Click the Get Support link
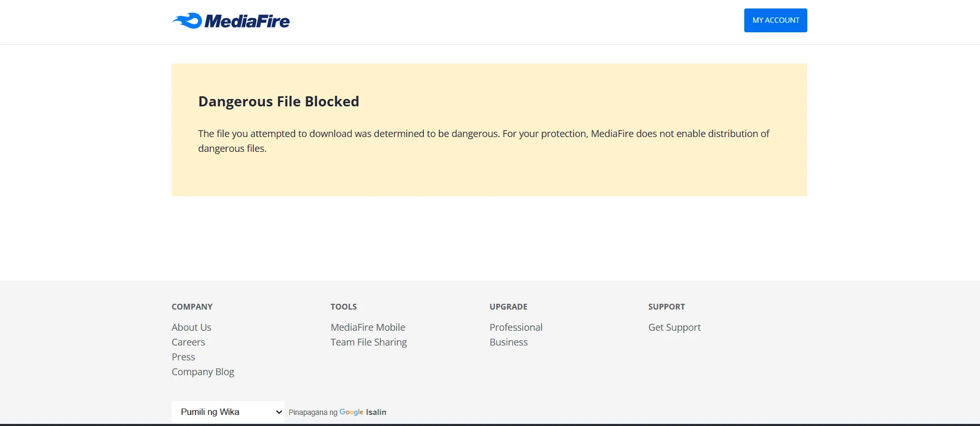Image resolution: width=980 pixels, height=426 pixels. tap(674, 327)
